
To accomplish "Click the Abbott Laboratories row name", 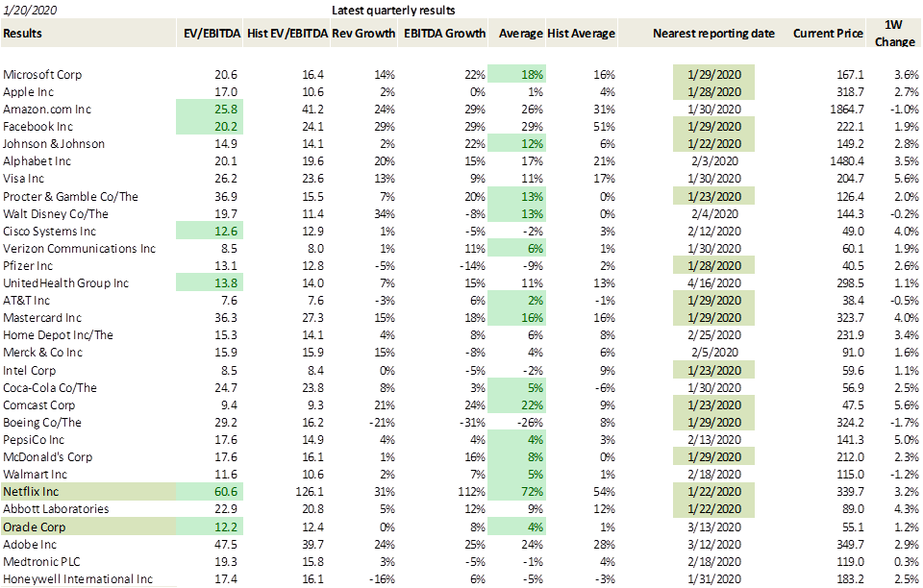I will point(56,509).
